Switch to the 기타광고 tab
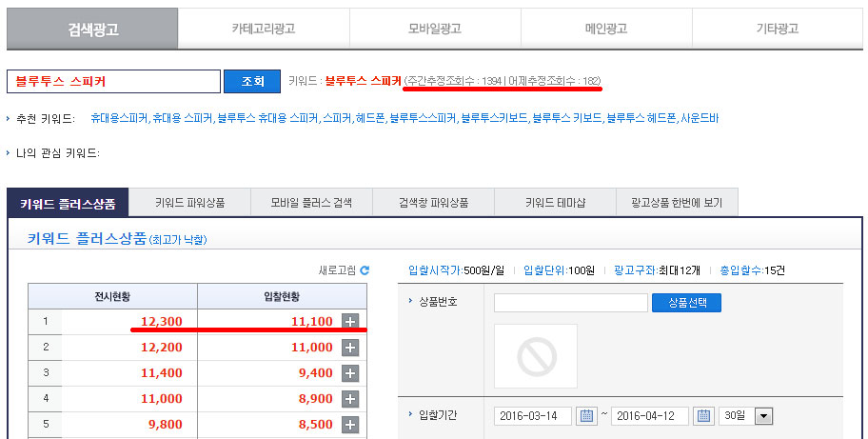This screenshot has height=439, width=868. (x=778, y=29)
